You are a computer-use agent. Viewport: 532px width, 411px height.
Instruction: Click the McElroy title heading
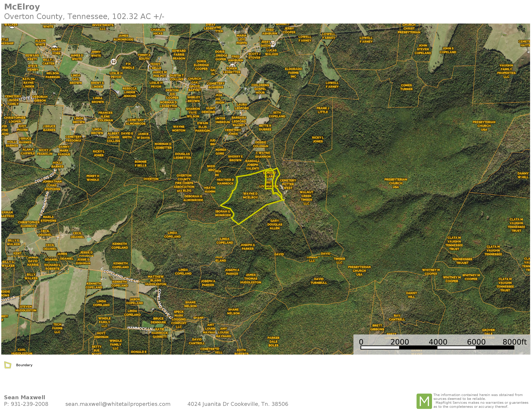[22, 7]
